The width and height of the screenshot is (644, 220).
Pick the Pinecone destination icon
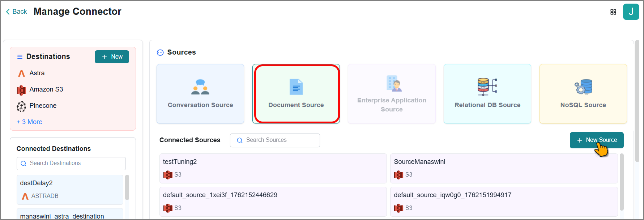pyautogui.click(x=21, y=106)
